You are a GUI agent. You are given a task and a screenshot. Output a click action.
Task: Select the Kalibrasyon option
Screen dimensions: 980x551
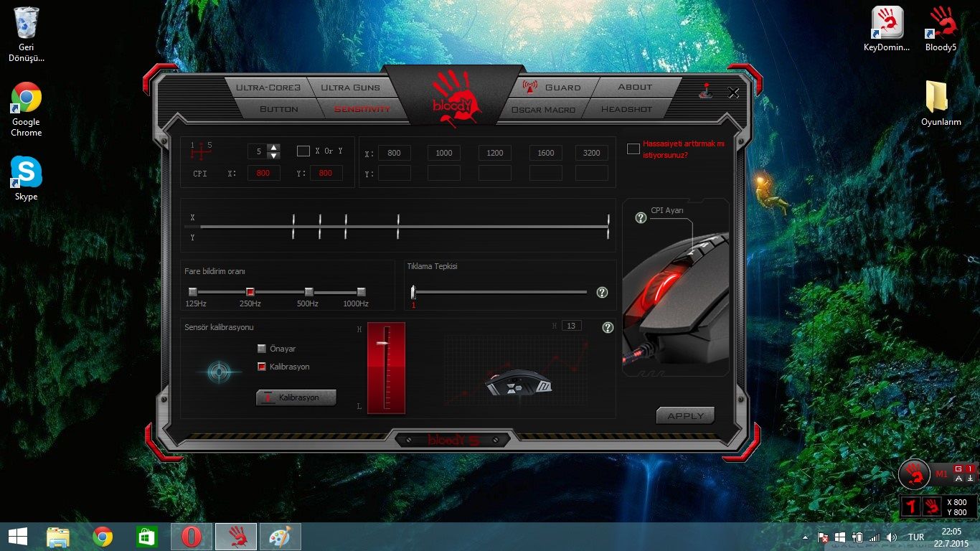(262, 367)
